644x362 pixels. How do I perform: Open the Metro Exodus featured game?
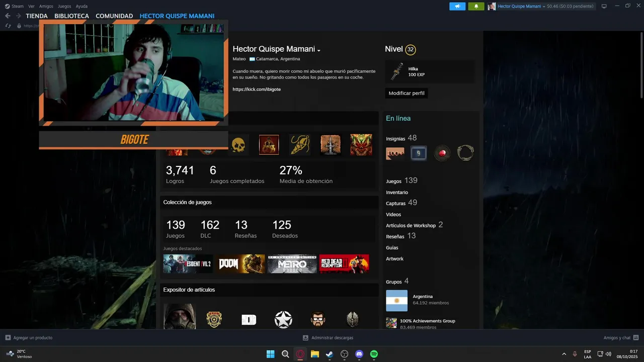(x=292, y=264)
